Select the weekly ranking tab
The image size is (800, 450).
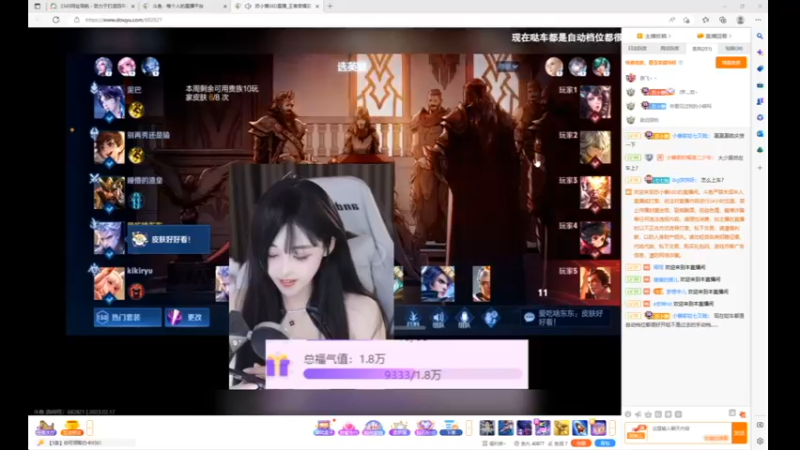669,48
